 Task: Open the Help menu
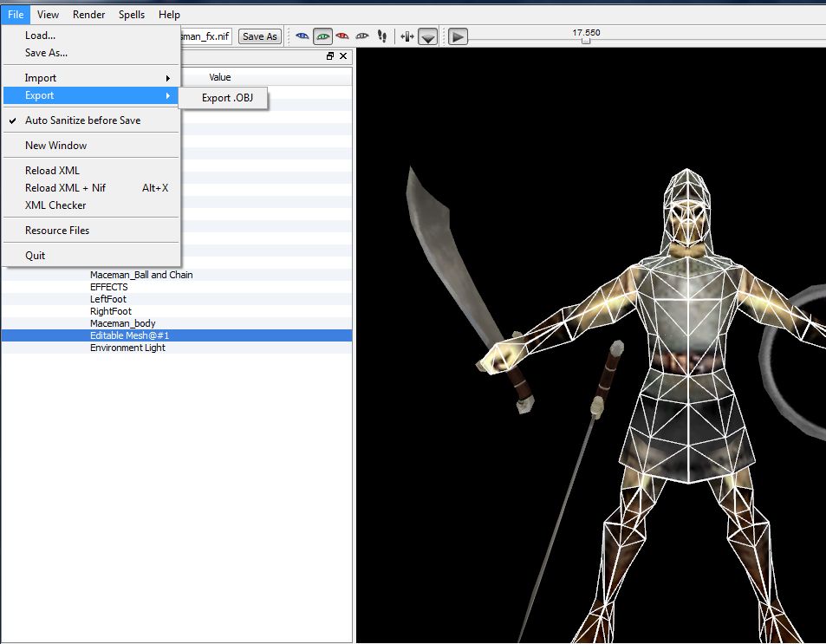pyautogui.click(x=169, y=14)
